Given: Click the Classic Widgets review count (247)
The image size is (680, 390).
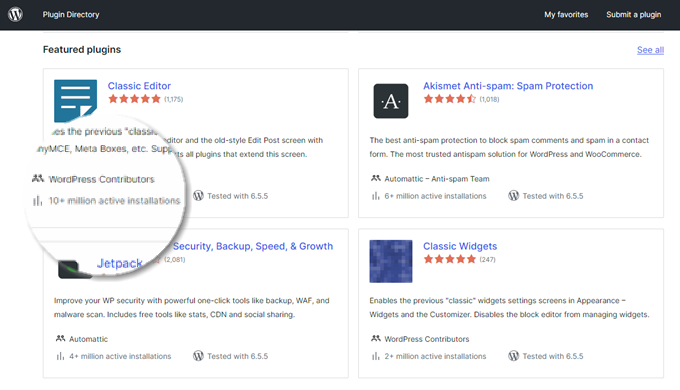Looking at the screenshot, I should pyautogui.click(x=487, y=259).
